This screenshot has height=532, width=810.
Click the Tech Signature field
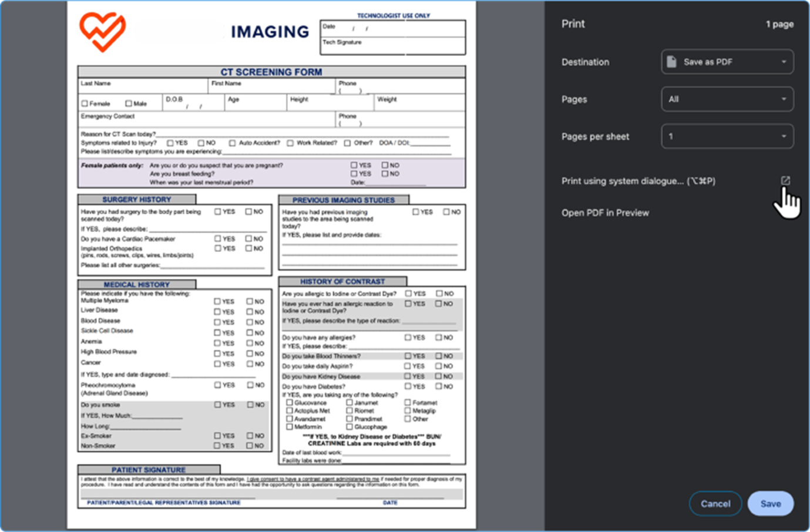tap(392, 46)
